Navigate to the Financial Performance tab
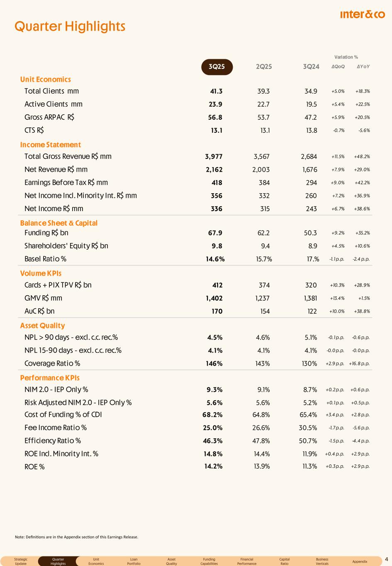Viewport: 392px width, 566px height. 247,561
